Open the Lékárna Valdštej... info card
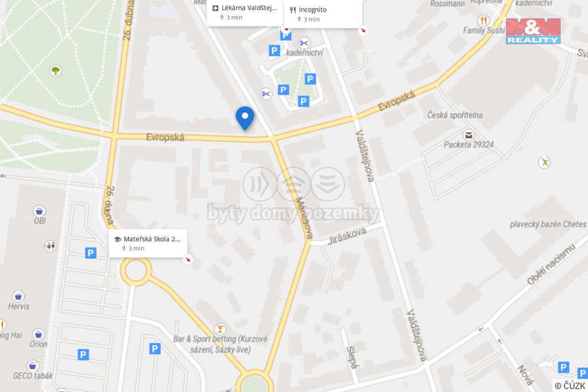The height and width of the screenshot is (392, 588). coord(245,13)
